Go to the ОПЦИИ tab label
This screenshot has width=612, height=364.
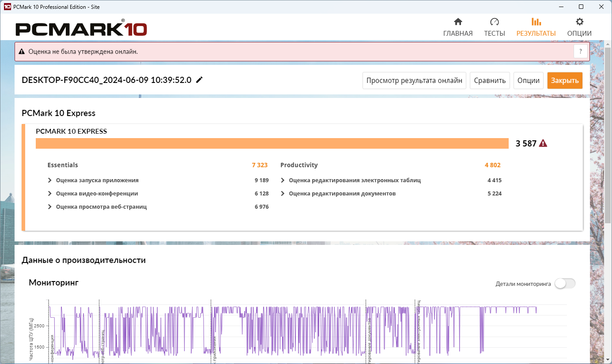tap(579, 34)
